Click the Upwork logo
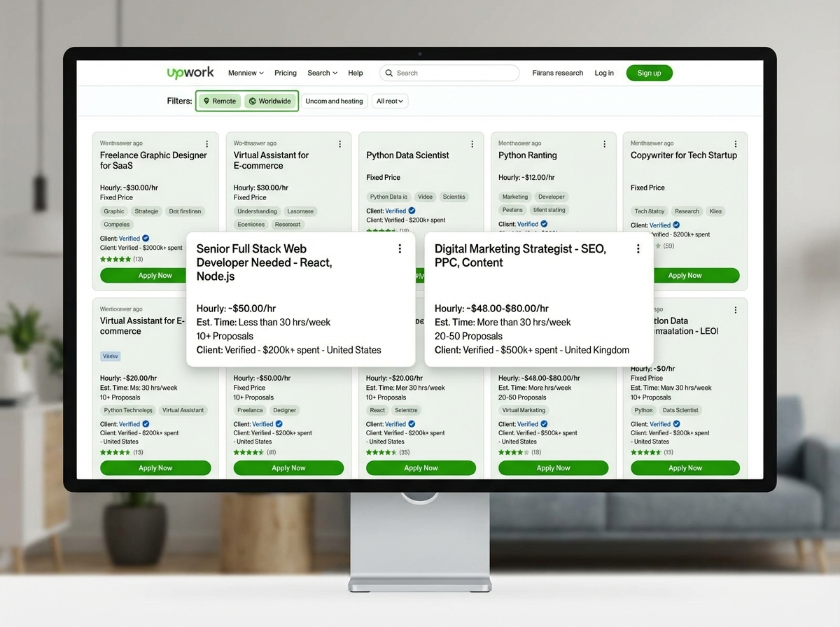The image size is (840, 627). click(x=190, y=73)
